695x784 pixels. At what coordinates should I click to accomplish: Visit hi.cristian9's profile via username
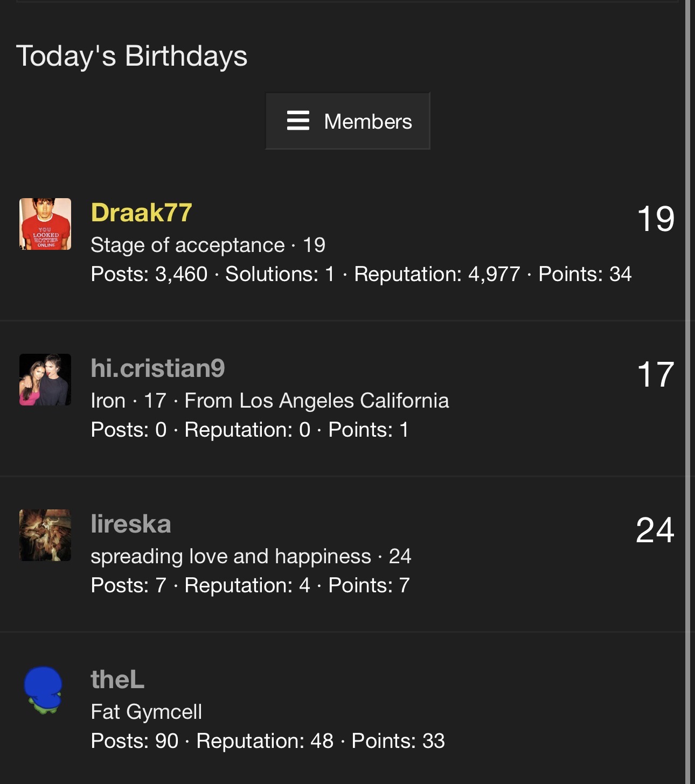[x=157, y=368]
